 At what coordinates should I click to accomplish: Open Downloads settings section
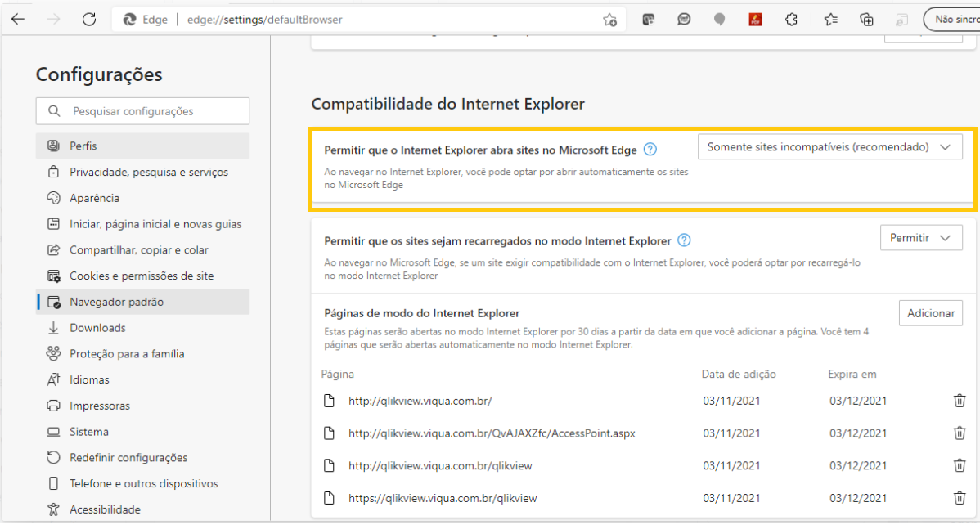tap(142, 327)
